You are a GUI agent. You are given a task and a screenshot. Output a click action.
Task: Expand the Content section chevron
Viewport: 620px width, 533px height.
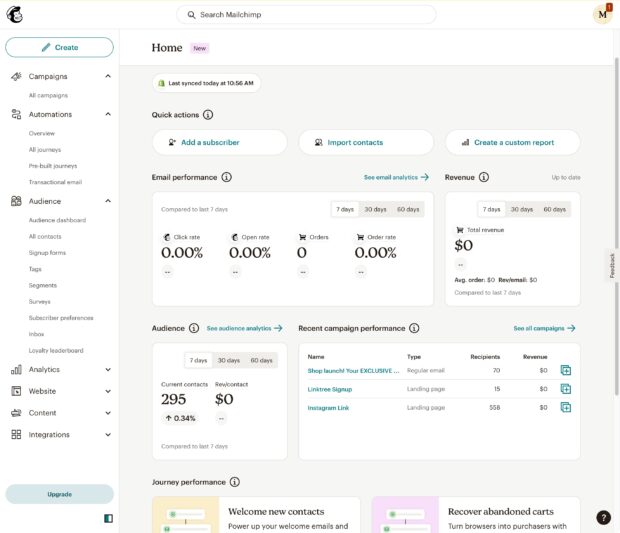click(x=108, y=413)
